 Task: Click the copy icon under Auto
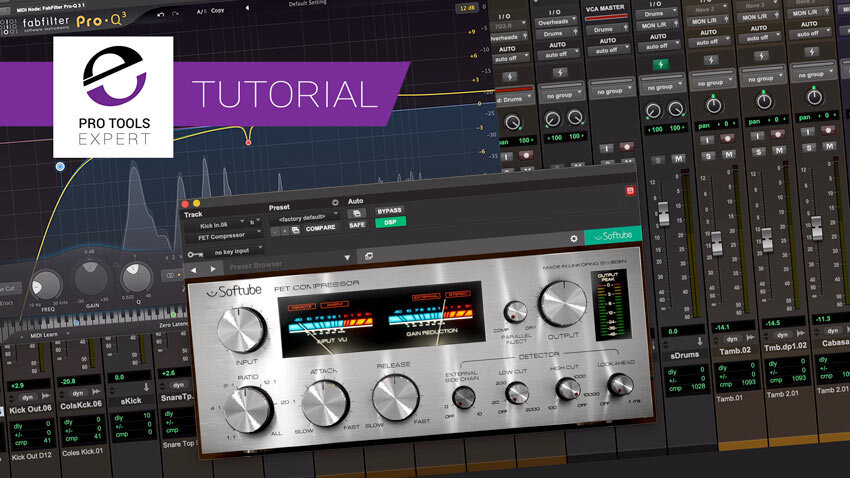coord(356,213)
